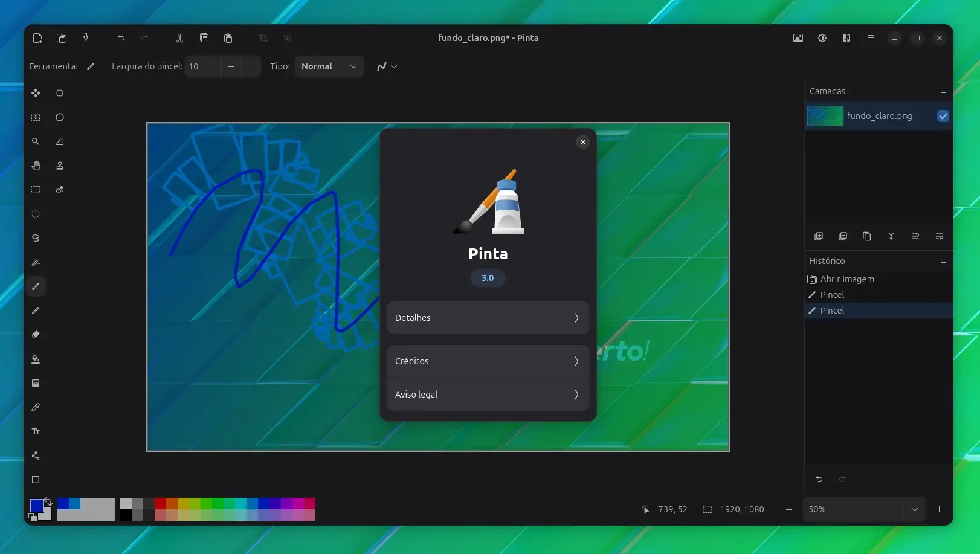
Task: Duplicate the layer in Camadas panel
Action: [867, 236]
